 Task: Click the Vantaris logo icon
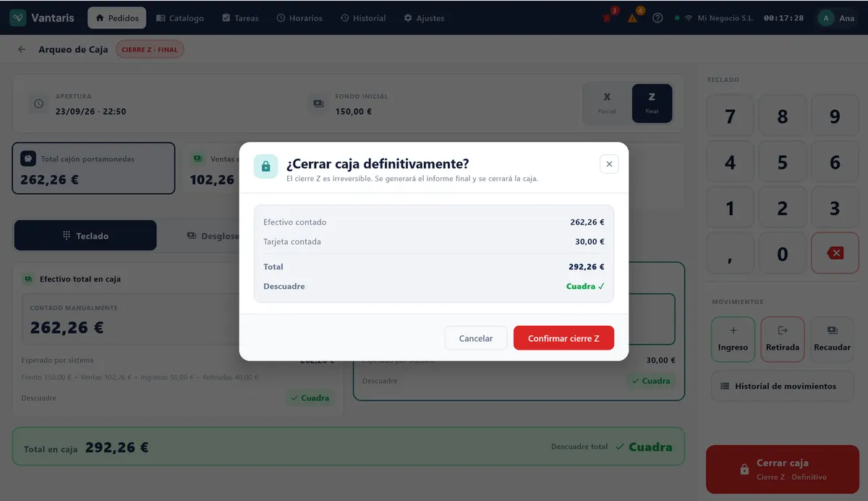tap(18, 18)
